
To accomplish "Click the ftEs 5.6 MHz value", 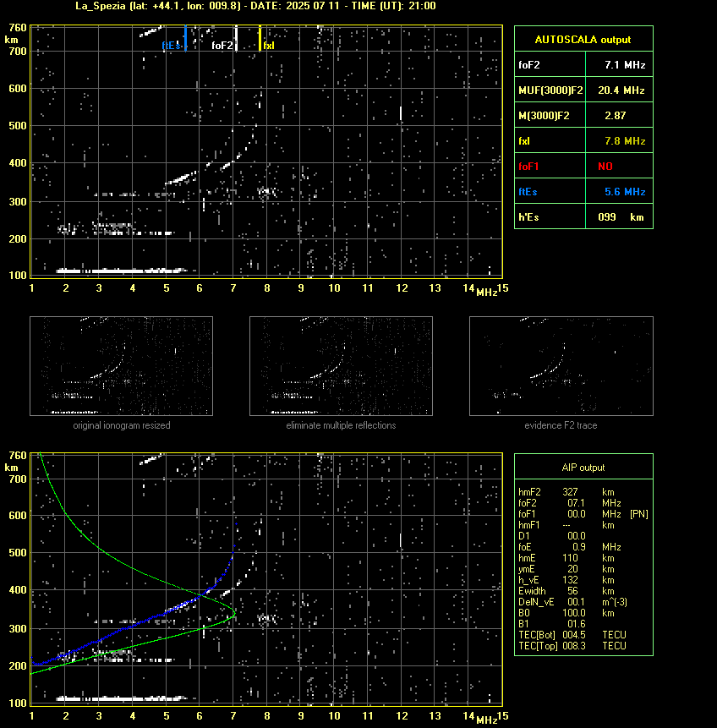I will tap(625, 192).
